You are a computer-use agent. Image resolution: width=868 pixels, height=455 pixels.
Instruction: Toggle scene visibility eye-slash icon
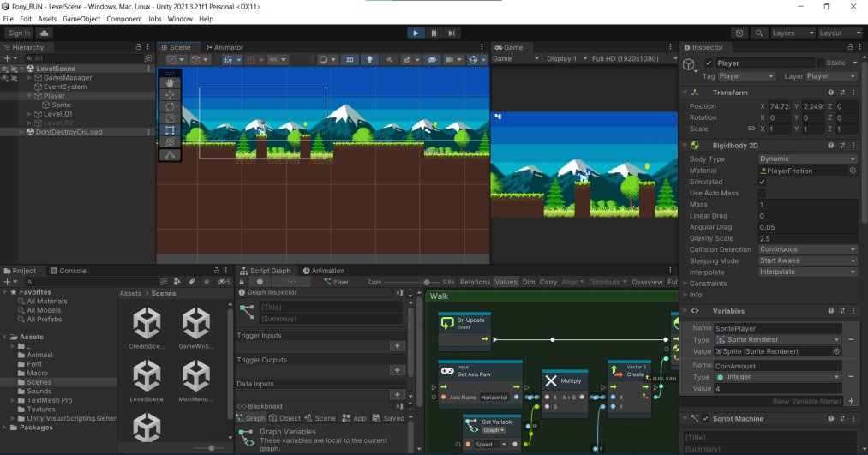[432, 59]
